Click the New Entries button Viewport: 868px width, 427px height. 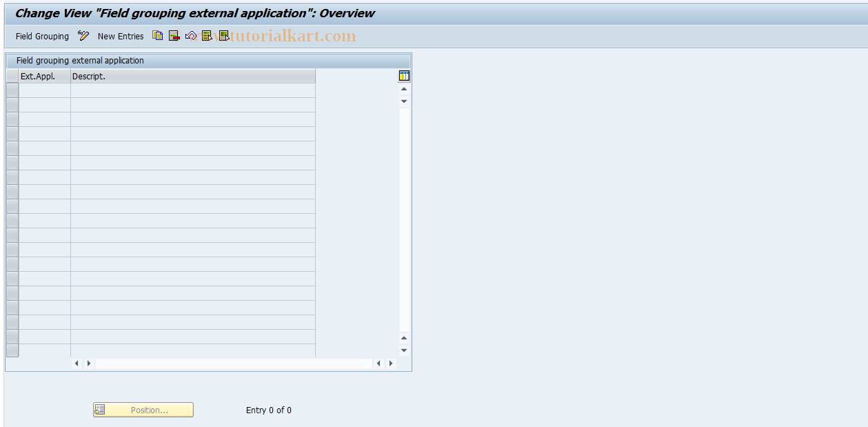click(x=121, y=36)
